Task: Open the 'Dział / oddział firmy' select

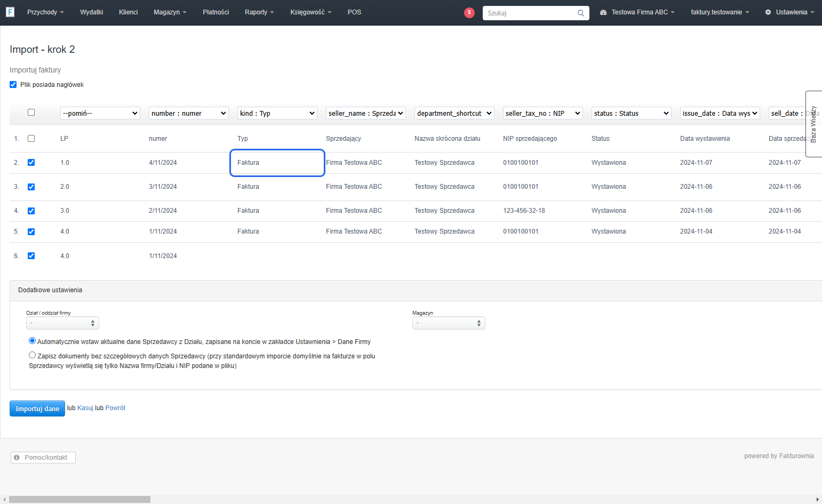Action: (63, 323)
